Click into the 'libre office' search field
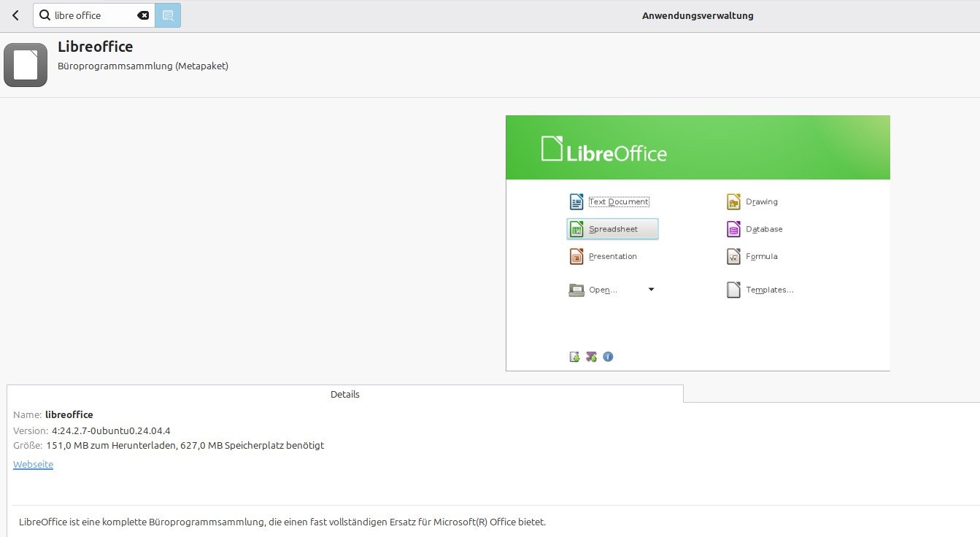980x537 pixels. pyautogui.click(x=94, y=15)
